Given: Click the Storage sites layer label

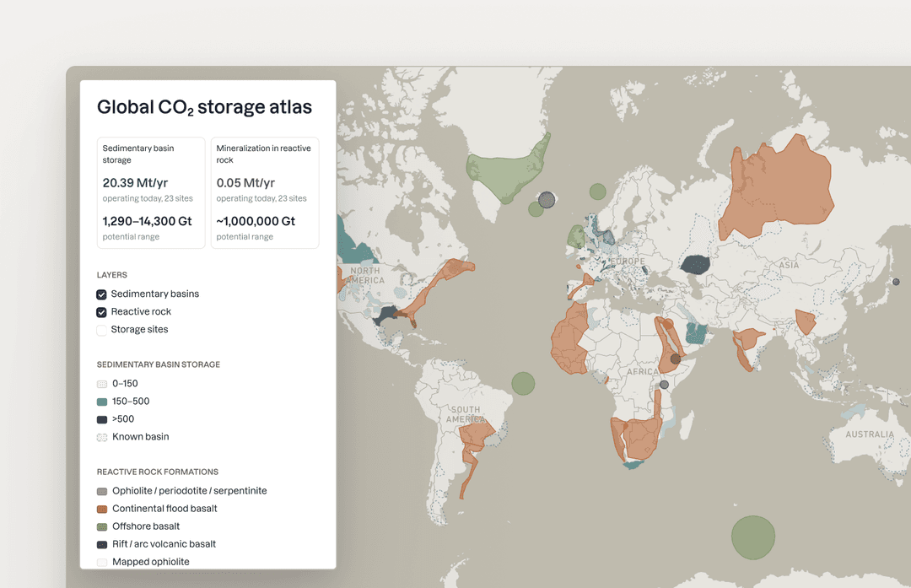Looking at the screenshot, I should coord(139,330).
